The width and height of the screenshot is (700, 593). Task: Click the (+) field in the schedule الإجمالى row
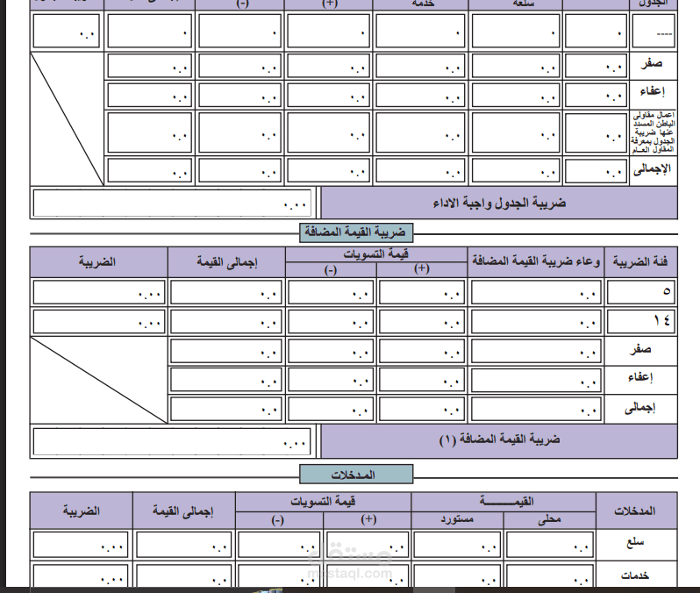pos(329,170)
